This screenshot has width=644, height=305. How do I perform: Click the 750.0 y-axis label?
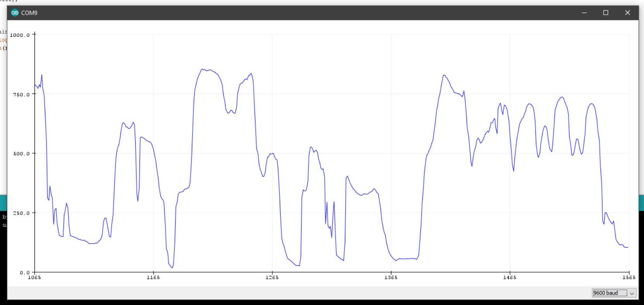tap(21, 94)
